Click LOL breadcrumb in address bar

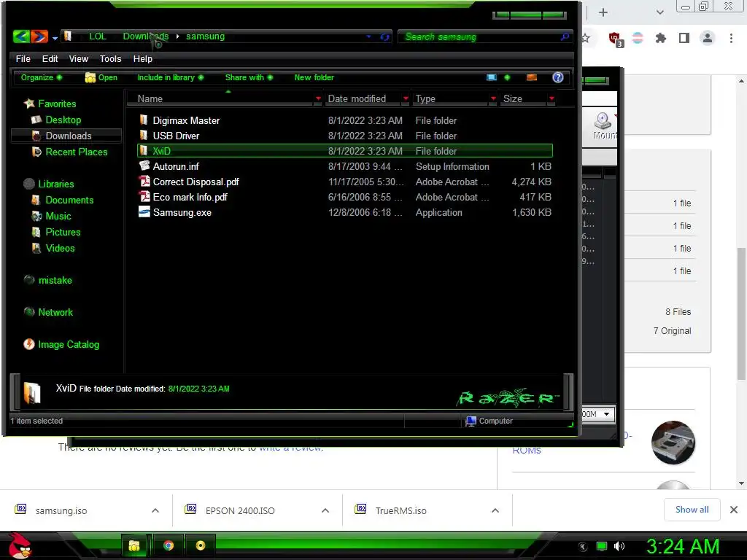[98, 36]
